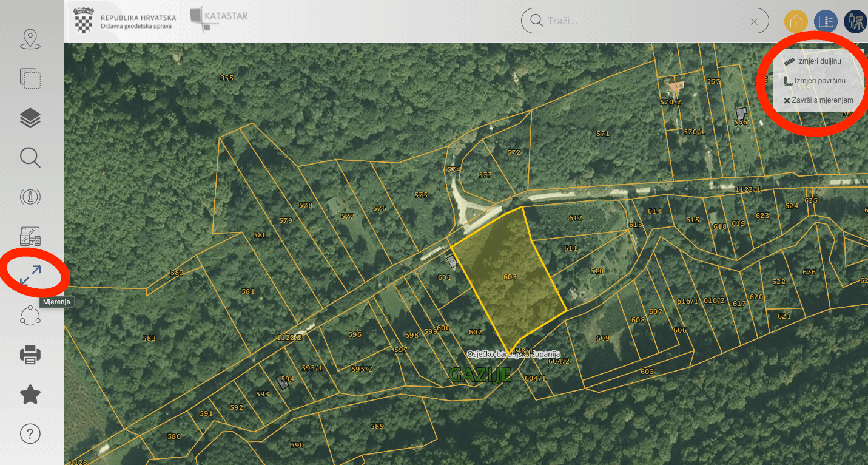
Task: Click parcel label 626
Action: pyautogui.click(x=809, y=272)
